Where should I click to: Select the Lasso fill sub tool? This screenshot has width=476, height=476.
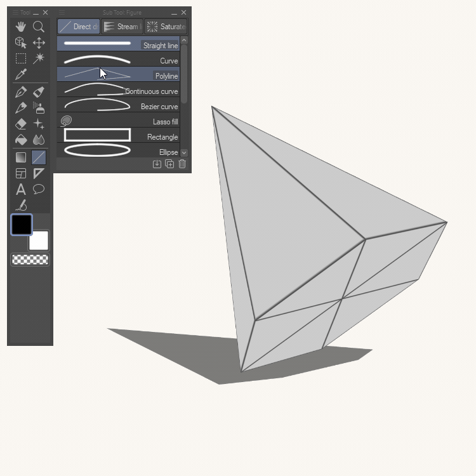click(119, 120)
